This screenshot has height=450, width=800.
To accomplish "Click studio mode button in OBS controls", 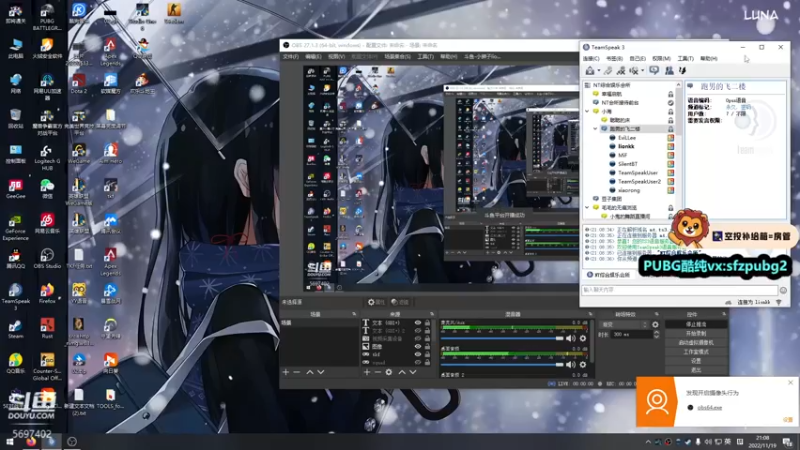I will [x=696, y=352].
